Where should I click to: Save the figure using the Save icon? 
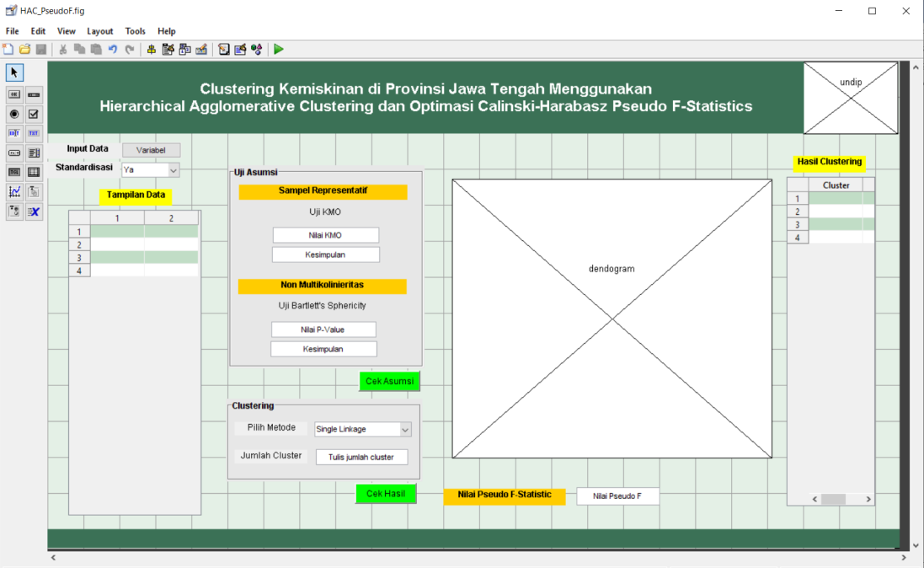click(40, 50)
